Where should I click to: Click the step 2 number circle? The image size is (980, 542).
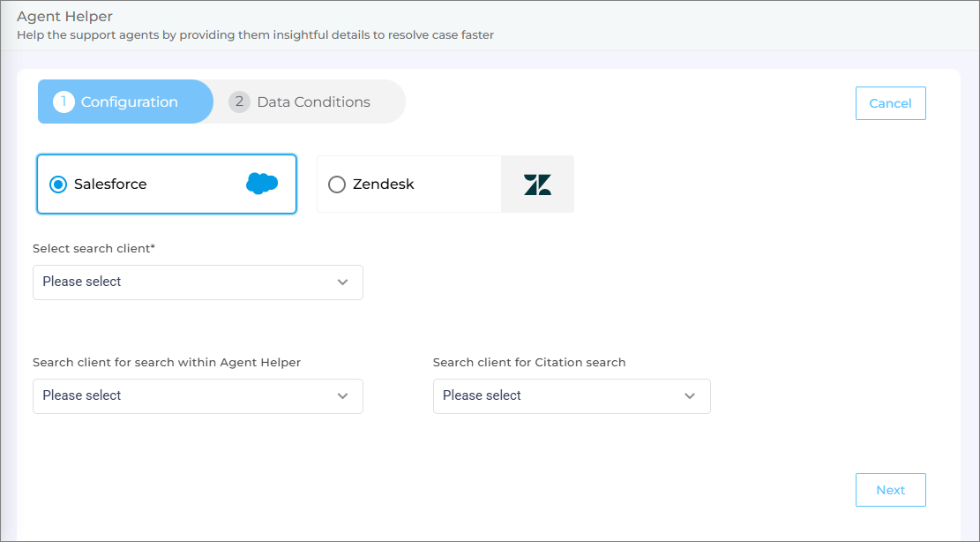(239, 102)
